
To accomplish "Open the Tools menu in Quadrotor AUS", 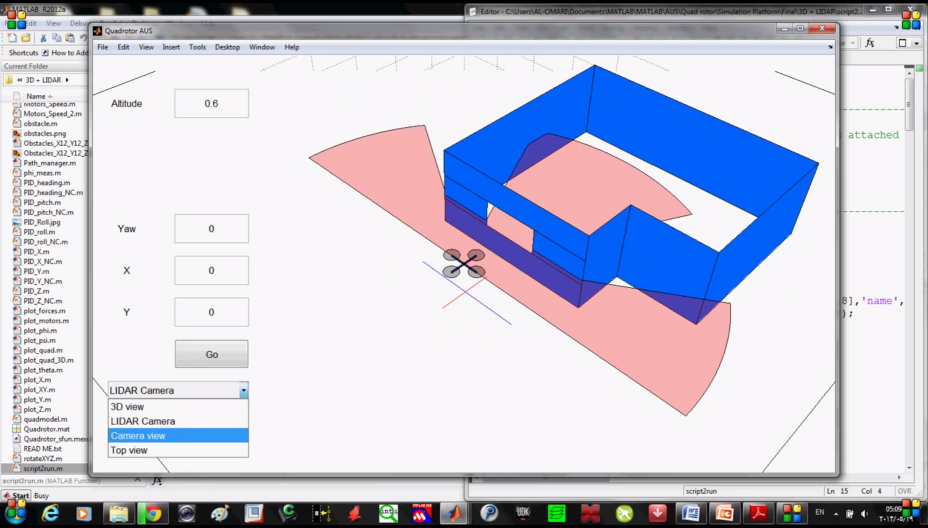I will (x=197, y=47).
